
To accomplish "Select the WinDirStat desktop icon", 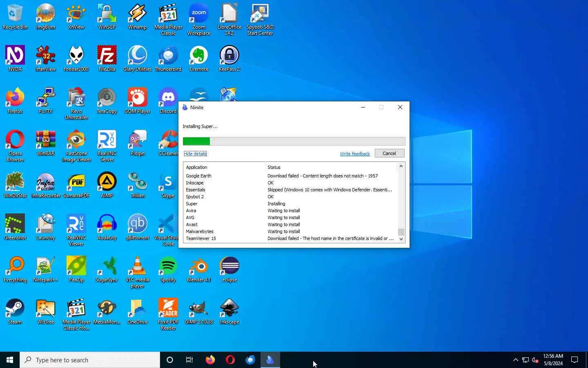I will [x=15, y=185].
